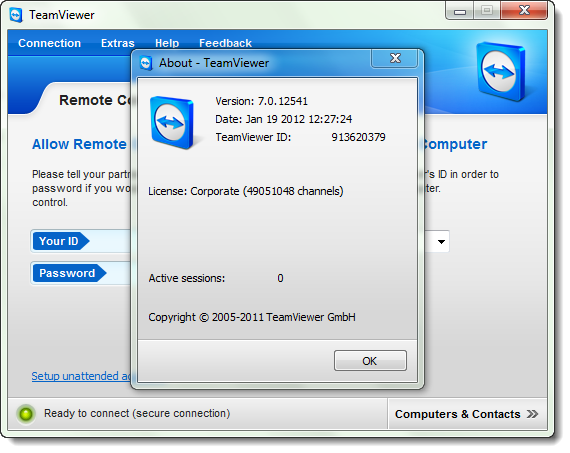Screen dimensions: 570x453
Task: Open the partner ID dropdown arrow
Action: coord(441,241)
